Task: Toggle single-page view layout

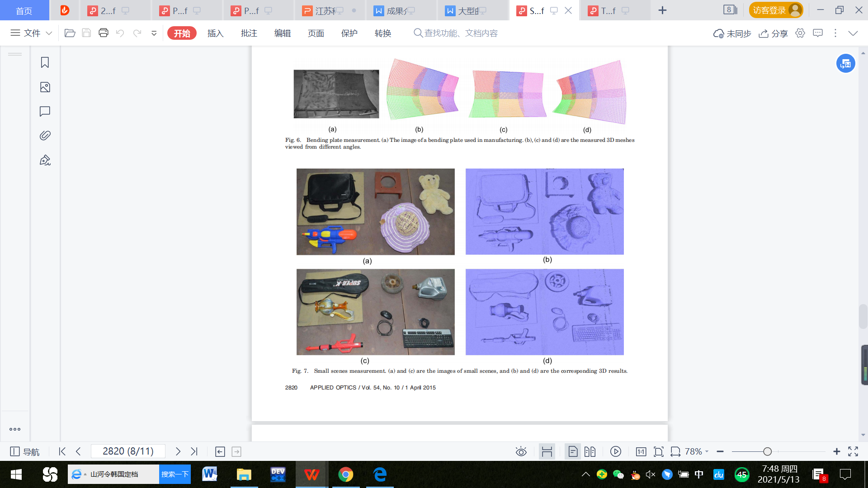Action: pos(572,451)
